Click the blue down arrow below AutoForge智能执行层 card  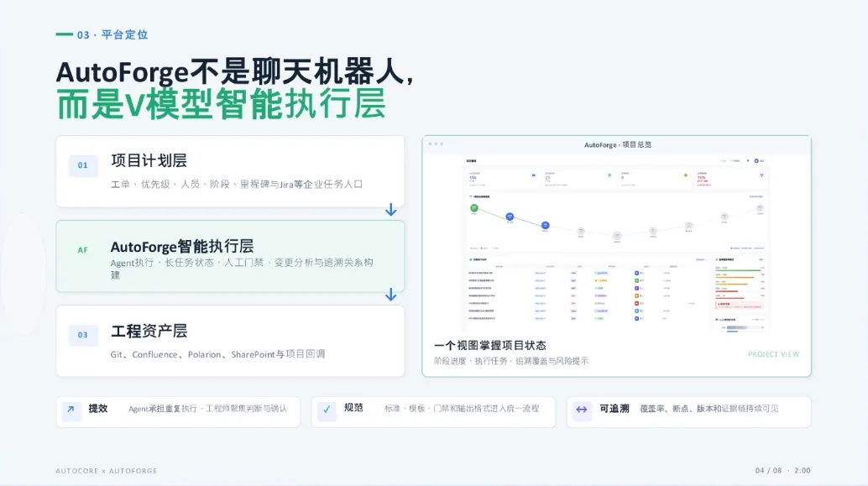click(x=391, y=295)
